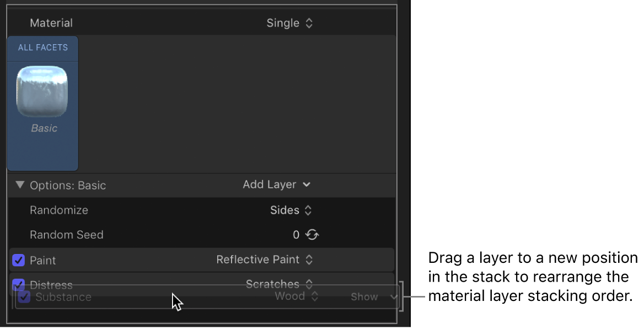Open the Add Layer menu
Screen dimensions: 644x328
[270, 184]
